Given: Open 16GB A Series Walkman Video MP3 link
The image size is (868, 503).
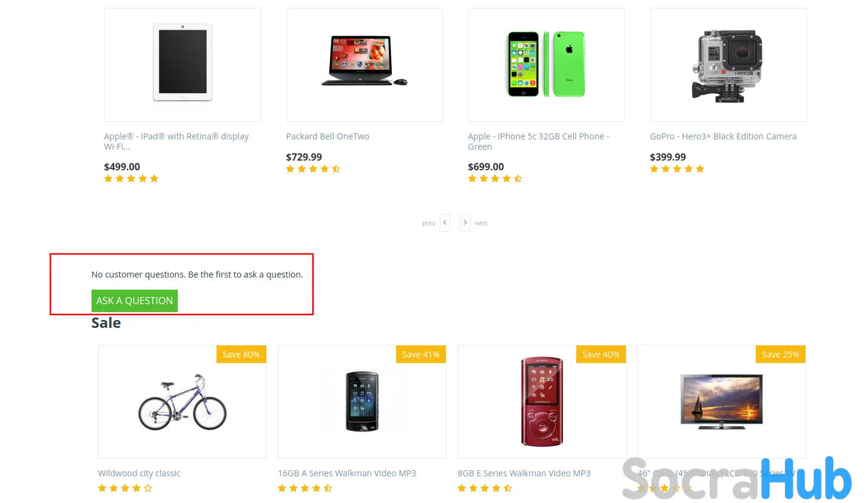Looking at the screenshot, I should click(x=347, y=473).
